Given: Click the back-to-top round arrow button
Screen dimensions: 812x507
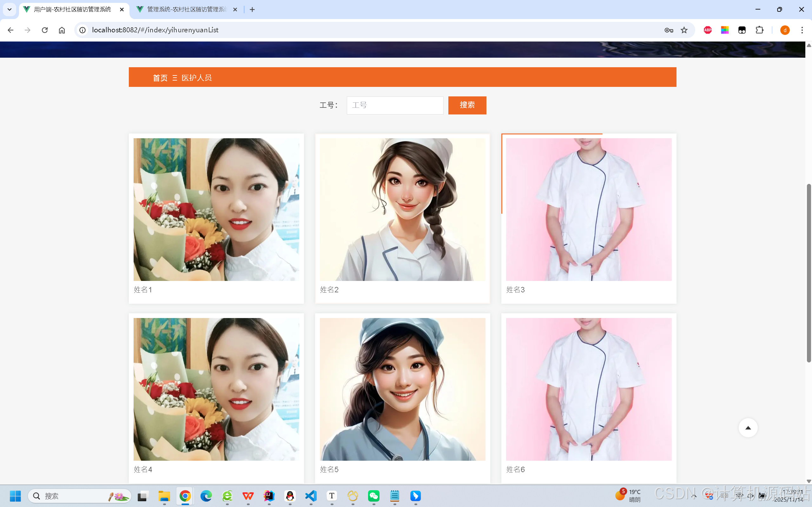Looking at the screenshot, I should (x=748, y=427).
